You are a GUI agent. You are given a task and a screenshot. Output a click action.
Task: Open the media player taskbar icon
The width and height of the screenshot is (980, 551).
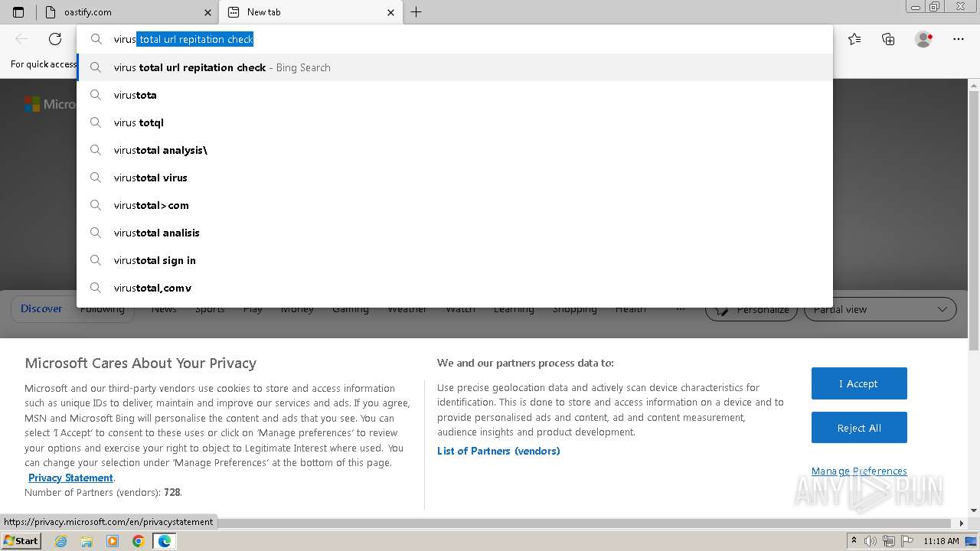[113, 541]
